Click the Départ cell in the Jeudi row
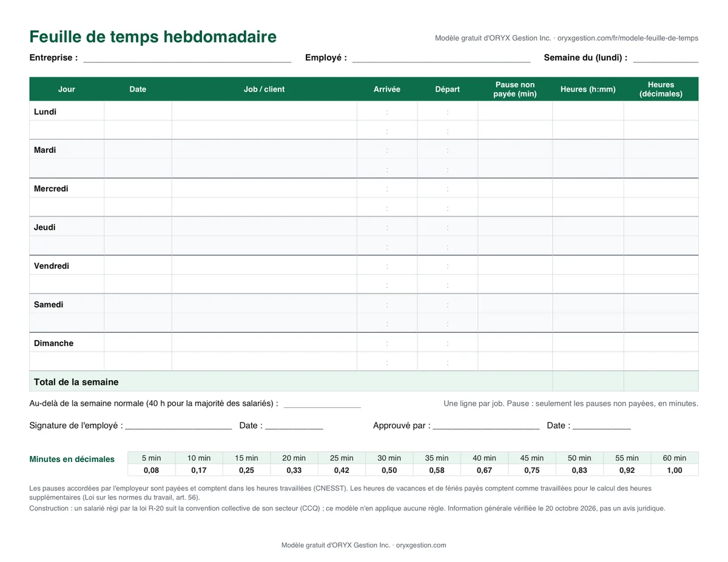The height and width of the screenshot is (562, 728). point(448,227)
